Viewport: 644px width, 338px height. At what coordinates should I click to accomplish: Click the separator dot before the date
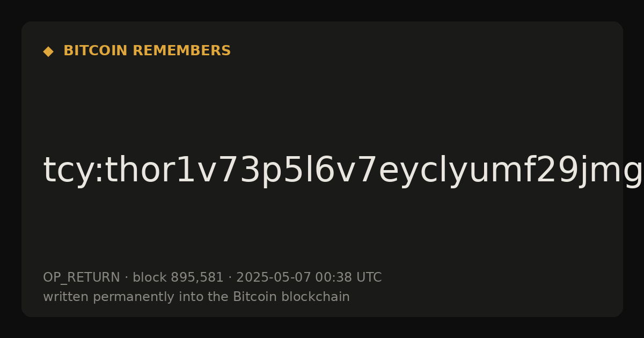click(230, 278)
